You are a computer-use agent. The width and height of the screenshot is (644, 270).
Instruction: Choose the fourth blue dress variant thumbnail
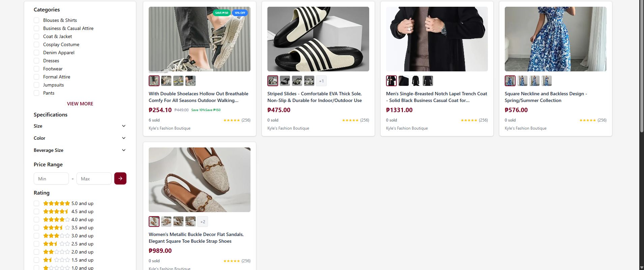pyautogui.click(x=547, y=81)
